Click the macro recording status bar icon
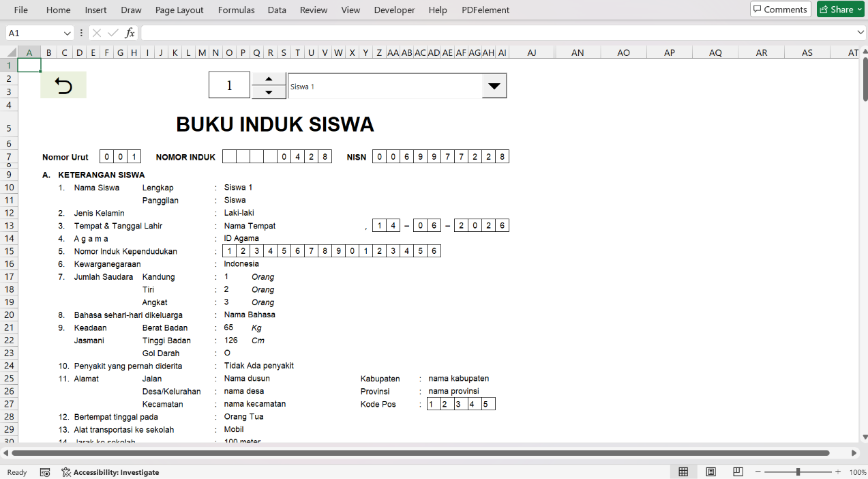This screenshot has width=868, height=479. [x=45, y=472]
